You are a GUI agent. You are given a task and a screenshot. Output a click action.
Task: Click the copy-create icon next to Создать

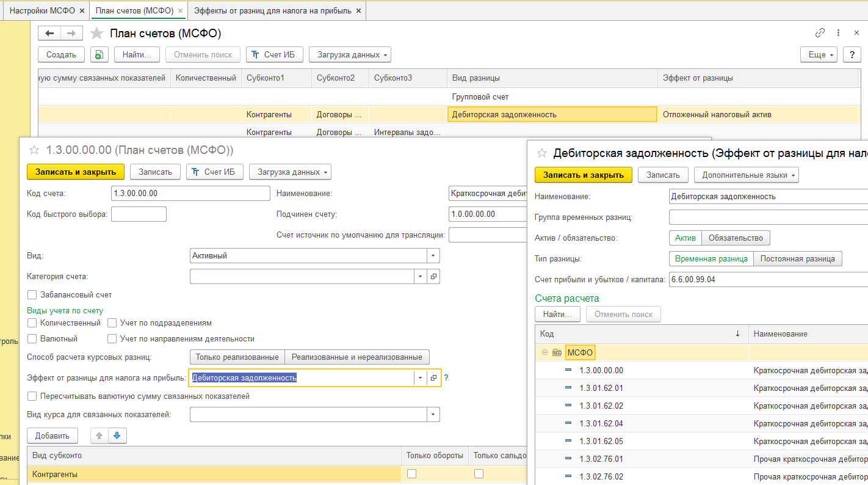(99, 55)
